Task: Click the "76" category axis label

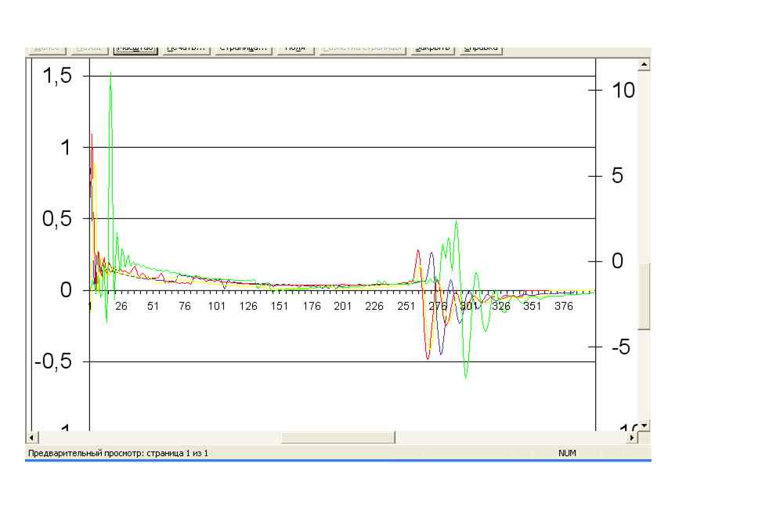Action: [184, 306]
